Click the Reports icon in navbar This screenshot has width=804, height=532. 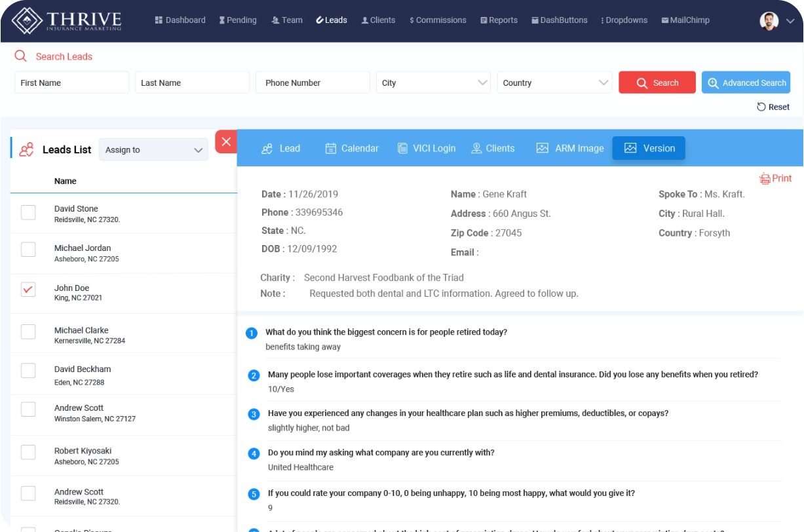[x=484, y=20]
